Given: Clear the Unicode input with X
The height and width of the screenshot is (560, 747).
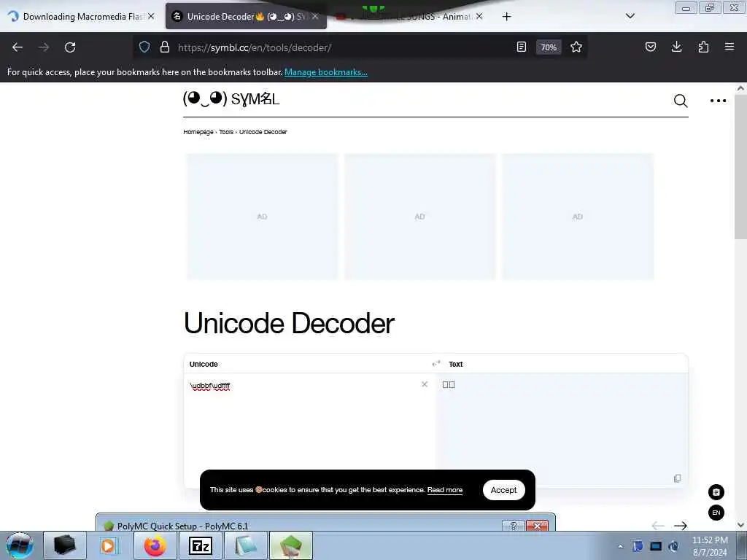Looking at the screenshot, I should click(425, 384).
